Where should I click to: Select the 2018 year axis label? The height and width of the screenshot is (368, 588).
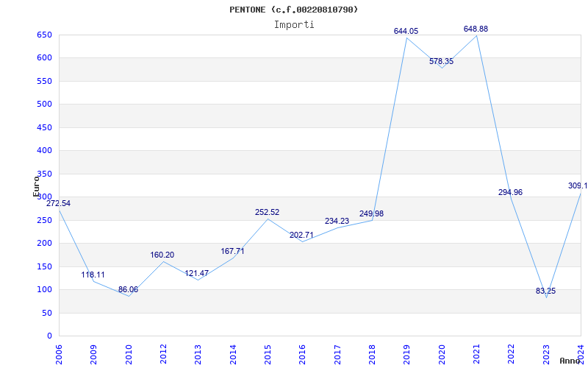pyautogui.click(x=372, y=355)
